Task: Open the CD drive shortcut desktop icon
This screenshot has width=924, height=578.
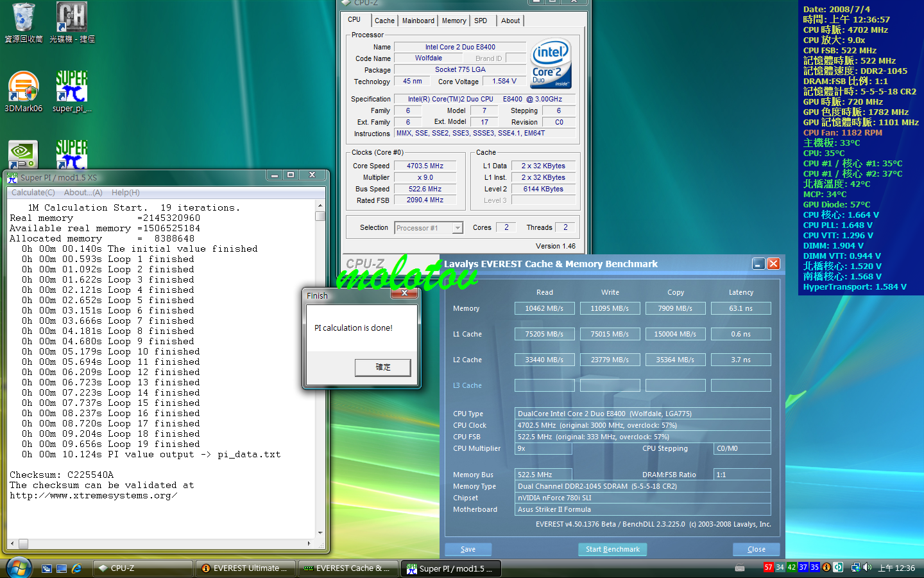Action: [72, 22]
